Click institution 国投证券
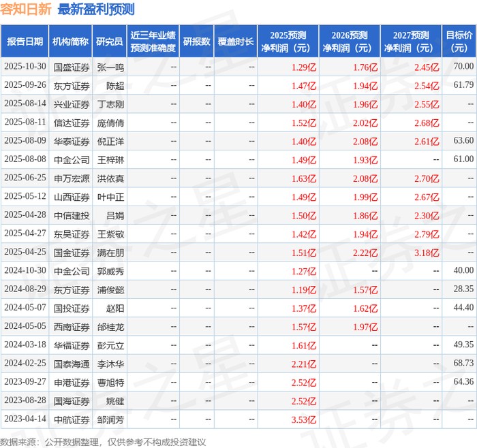Screen dimensions: 477x448 [x=72, y=308]
